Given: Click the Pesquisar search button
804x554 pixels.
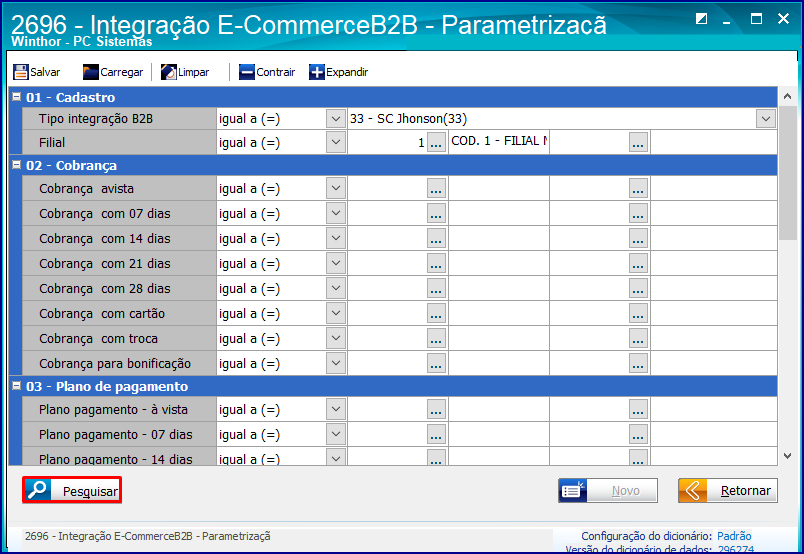Looking at the screenshot, I should point(72,490).
